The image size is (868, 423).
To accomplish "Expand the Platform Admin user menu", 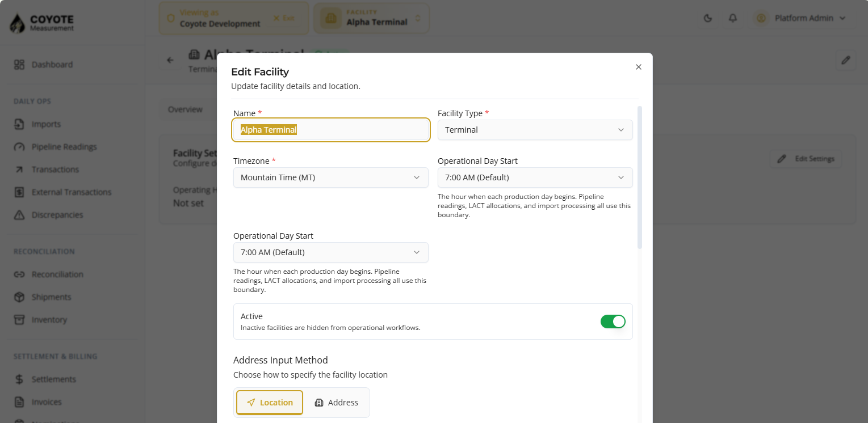I will [800, 18].
